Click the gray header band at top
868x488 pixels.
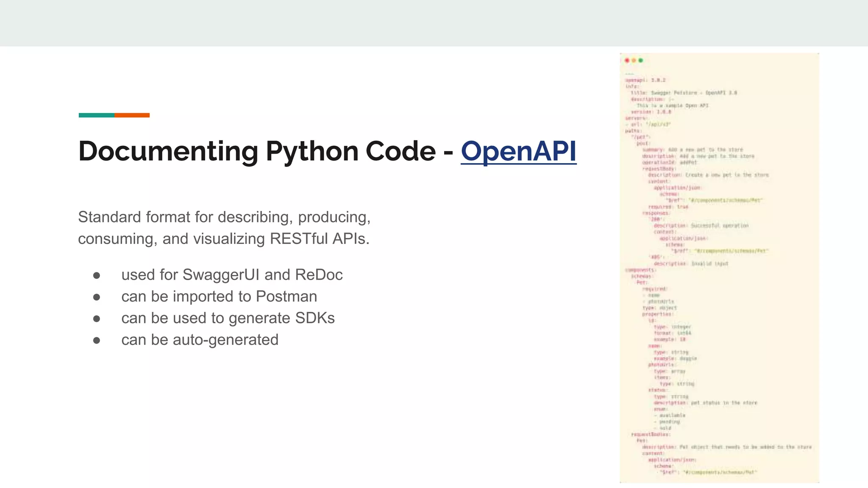click(434, 23)
